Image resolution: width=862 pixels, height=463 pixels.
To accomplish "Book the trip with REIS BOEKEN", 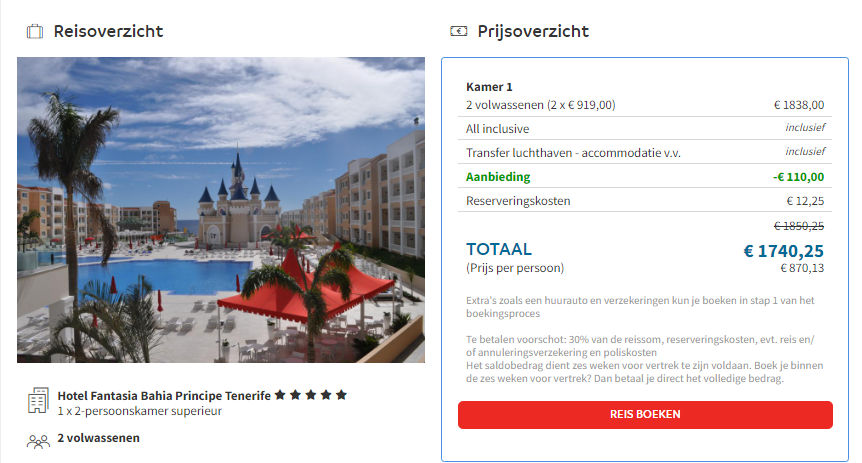I will pyautogui.click(x=645, y=415).
